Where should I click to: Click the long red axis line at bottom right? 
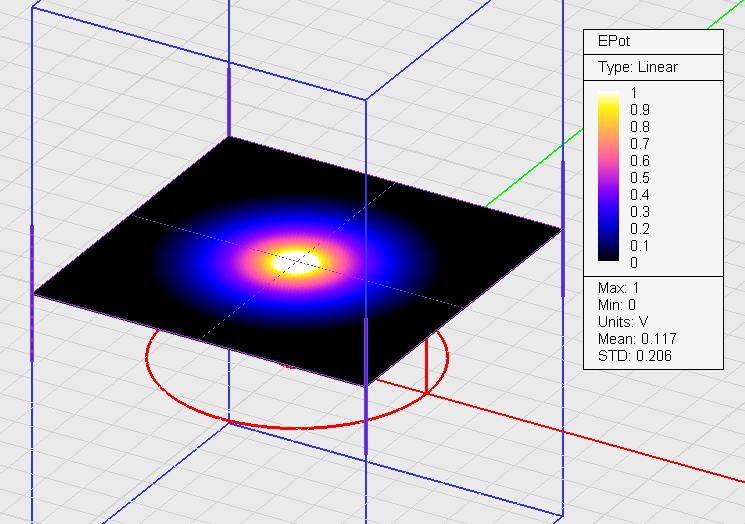click(600, 443)
